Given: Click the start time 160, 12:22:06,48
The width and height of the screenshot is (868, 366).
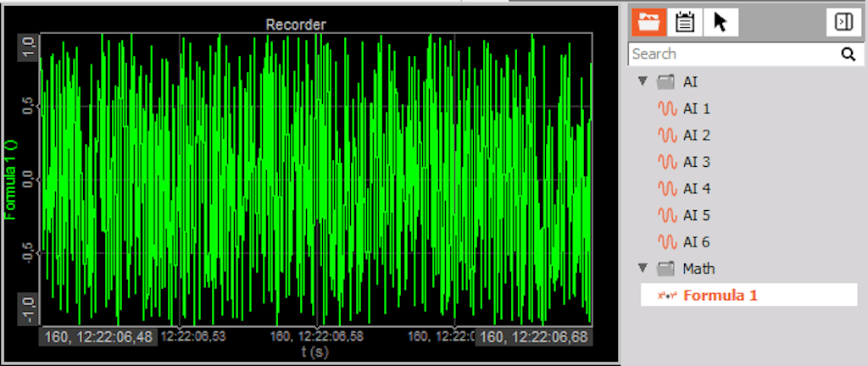Looking at the screenshot, I should 98,337.
